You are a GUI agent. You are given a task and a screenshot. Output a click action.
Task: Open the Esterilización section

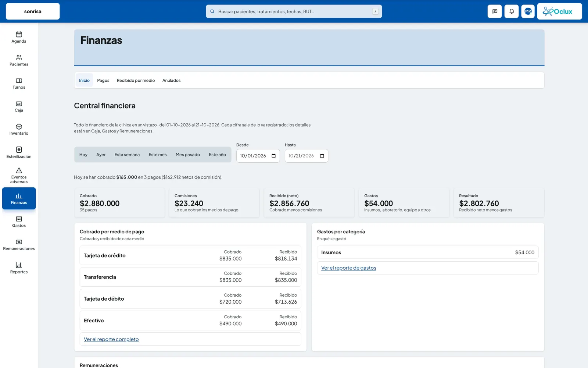point(19,153)
